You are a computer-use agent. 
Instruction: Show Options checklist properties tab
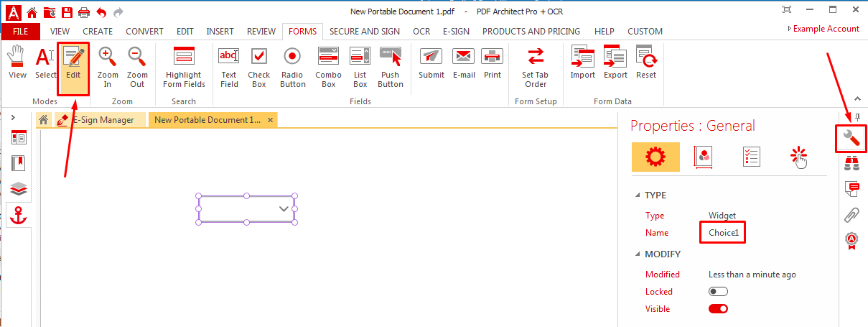(750, 157)
